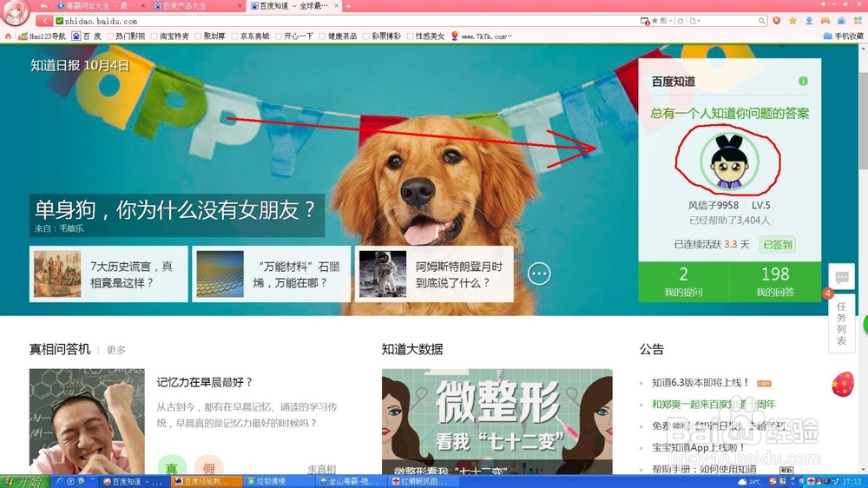Click the refresh icon in the address bar
The image size is (868, 488).
point(681,21)
